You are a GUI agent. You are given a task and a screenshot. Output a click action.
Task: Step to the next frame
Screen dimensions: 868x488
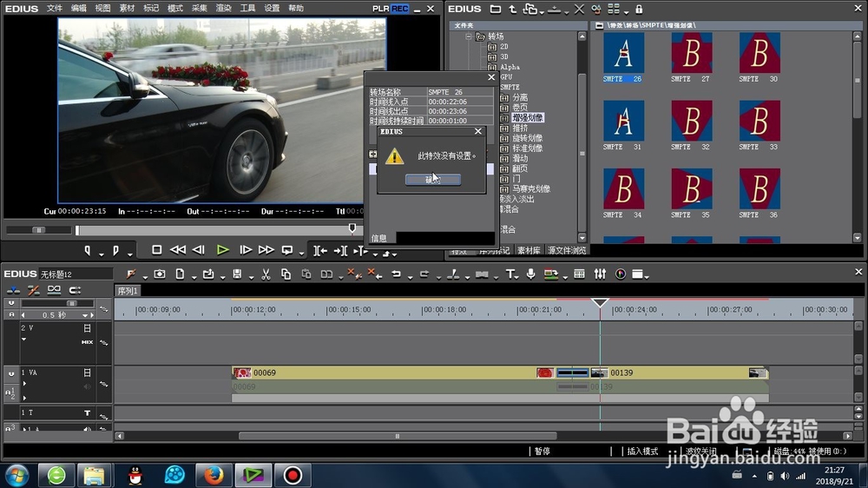pos(246,250)
